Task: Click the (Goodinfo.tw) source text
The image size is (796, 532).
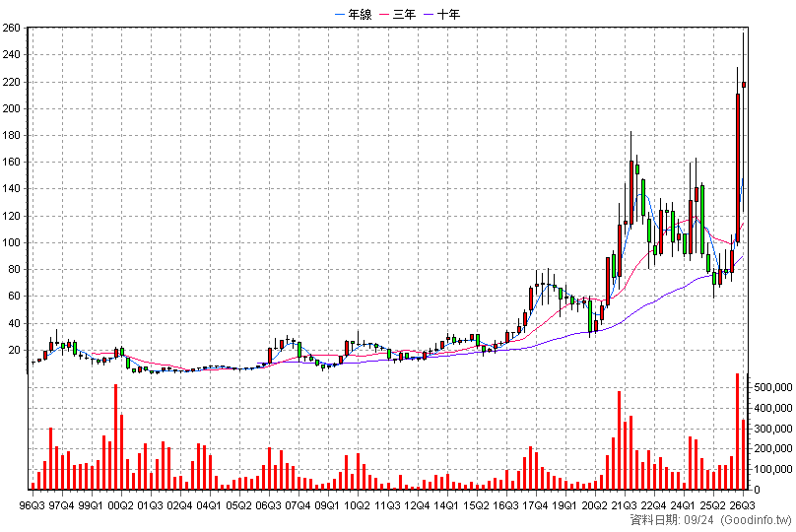Action: click(x=757, y=520)
